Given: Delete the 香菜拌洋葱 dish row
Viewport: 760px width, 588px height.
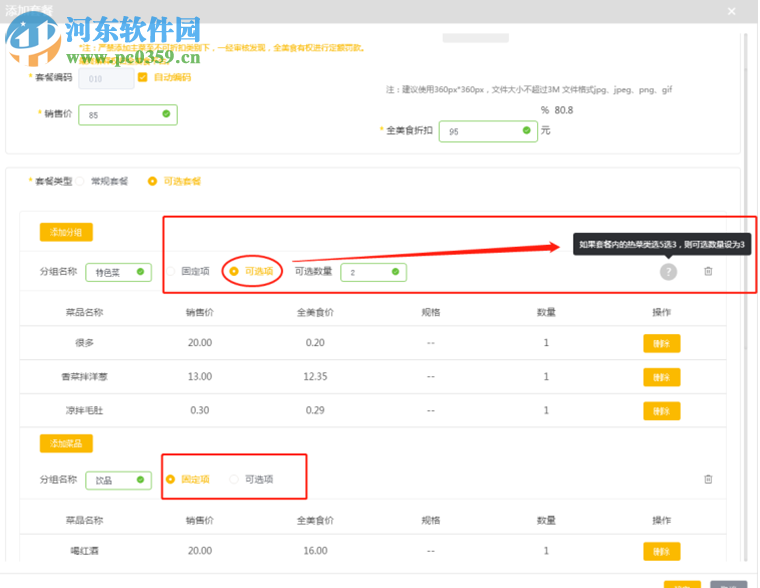Looking at the screenshot, I should (662, 377).
